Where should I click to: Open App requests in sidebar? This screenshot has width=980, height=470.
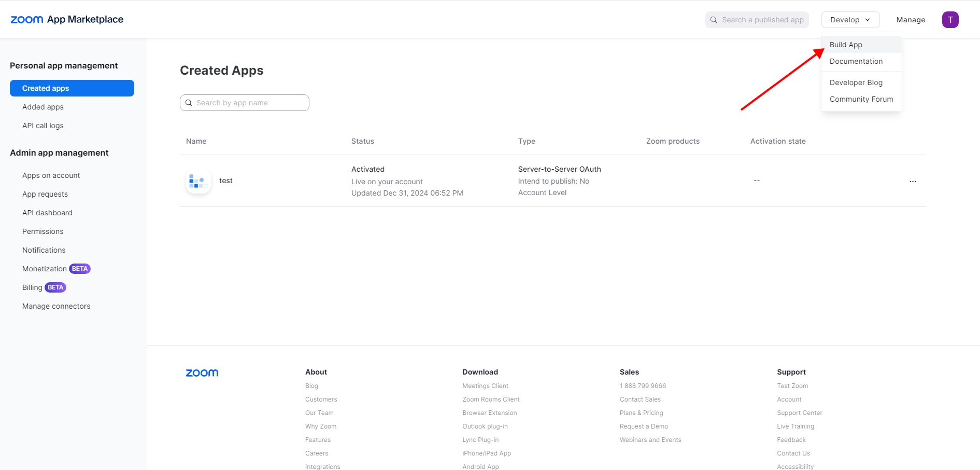coord(45,194)
